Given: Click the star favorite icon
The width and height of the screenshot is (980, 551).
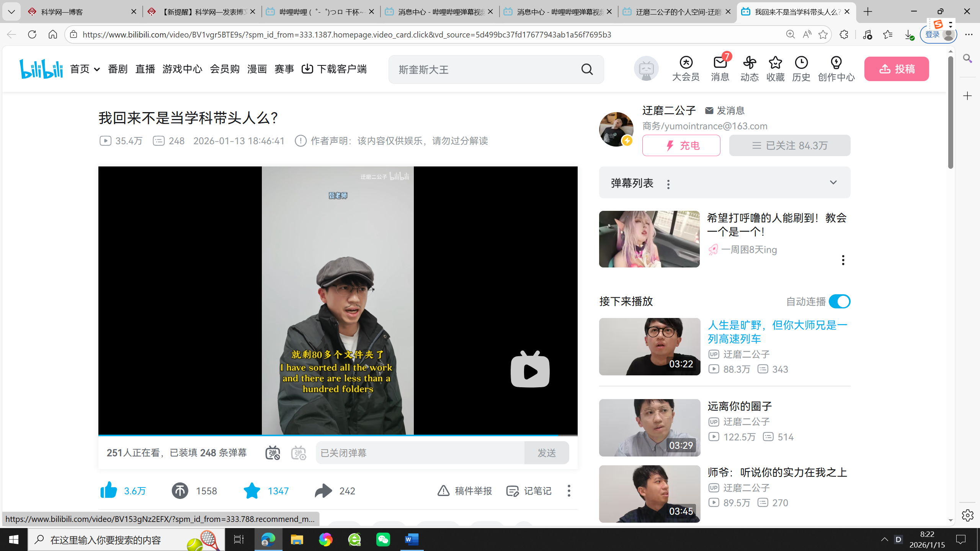Looking at the screenshot, I should [252, 491].
